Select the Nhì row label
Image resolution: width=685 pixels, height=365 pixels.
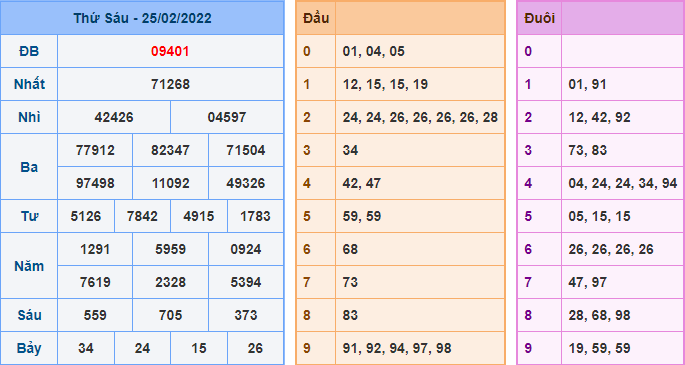coord(29,117)
